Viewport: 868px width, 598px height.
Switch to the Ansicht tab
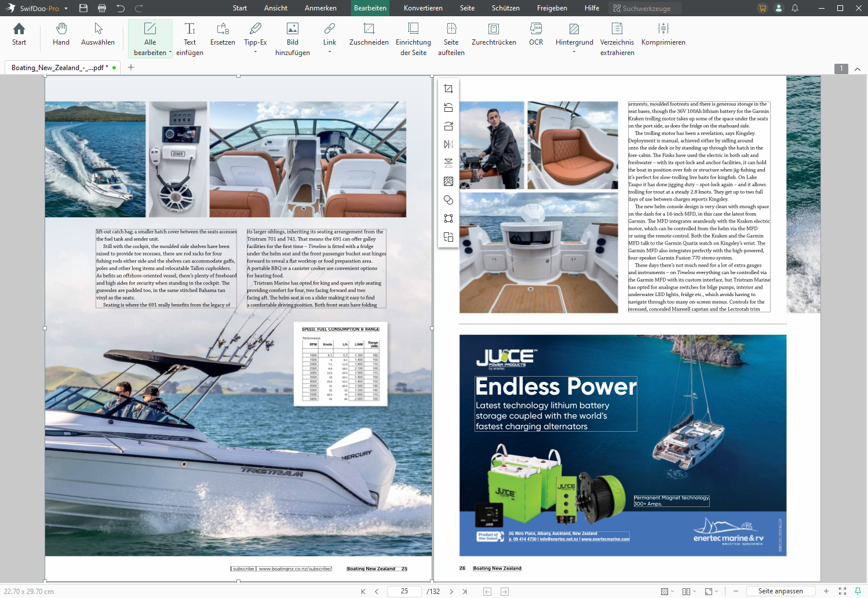click(276, 8)
